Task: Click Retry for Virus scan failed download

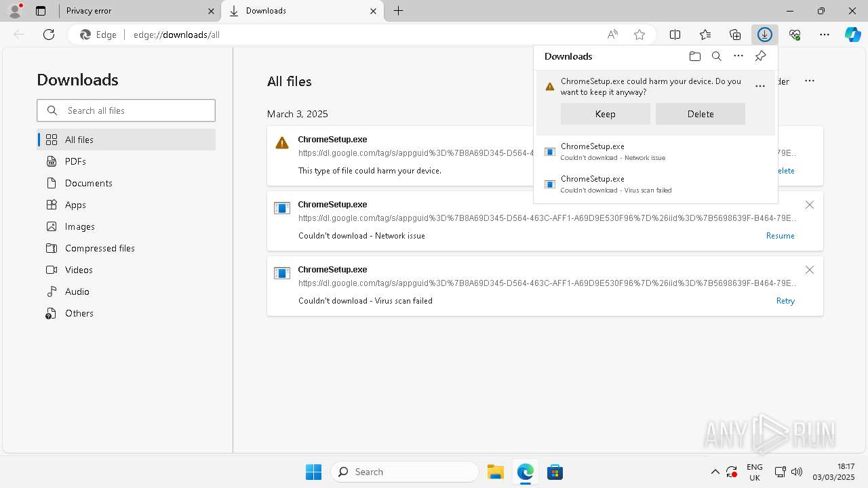Action: click(785, 301)
